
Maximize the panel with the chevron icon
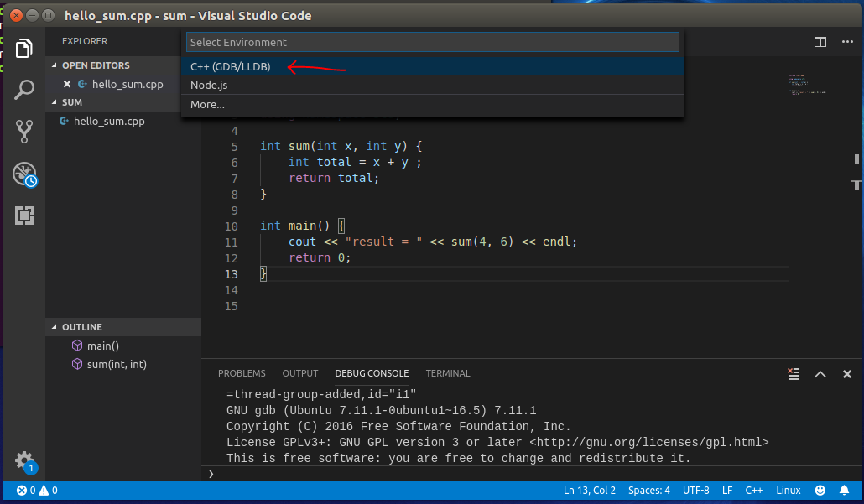pyautogui.click(x=820, y=374)
